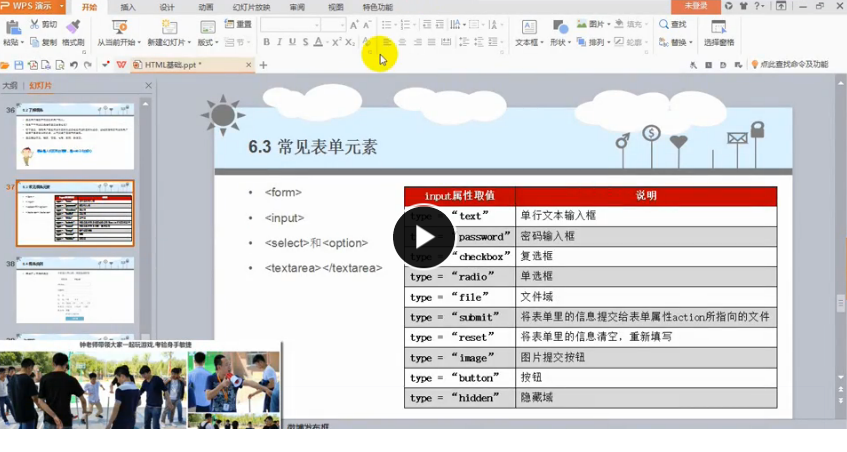Open the font name dropdown
847x452 pixels.
pos(290,25)
